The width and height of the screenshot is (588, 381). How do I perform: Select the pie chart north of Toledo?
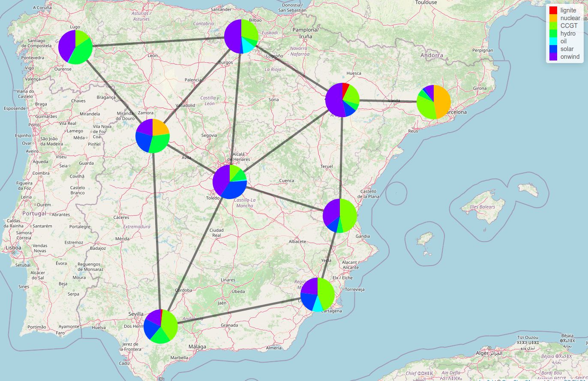coord(230,182)
